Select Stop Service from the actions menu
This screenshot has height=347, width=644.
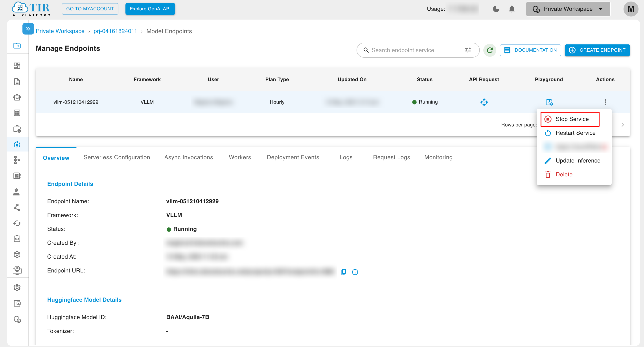(570, 119)
